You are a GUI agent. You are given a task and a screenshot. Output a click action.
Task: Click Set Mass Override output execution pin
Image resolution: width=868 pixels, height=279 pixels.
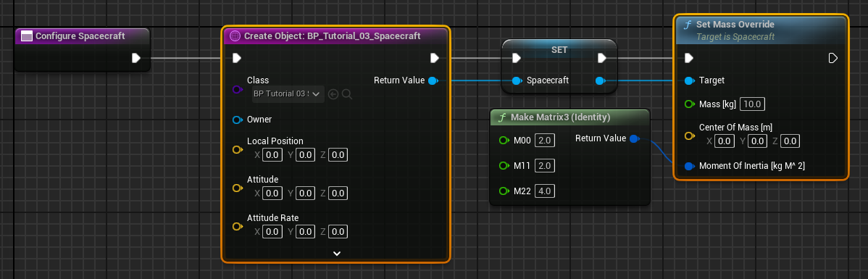pyautogui.click(x=833, y=58)
